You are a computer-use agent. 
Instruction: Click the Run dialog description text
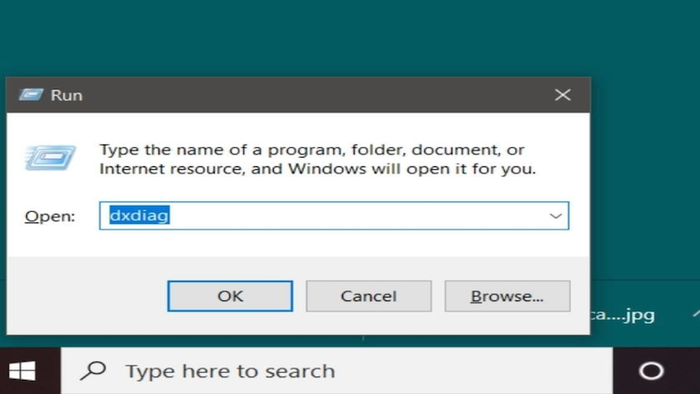click(x=317, y=159)
